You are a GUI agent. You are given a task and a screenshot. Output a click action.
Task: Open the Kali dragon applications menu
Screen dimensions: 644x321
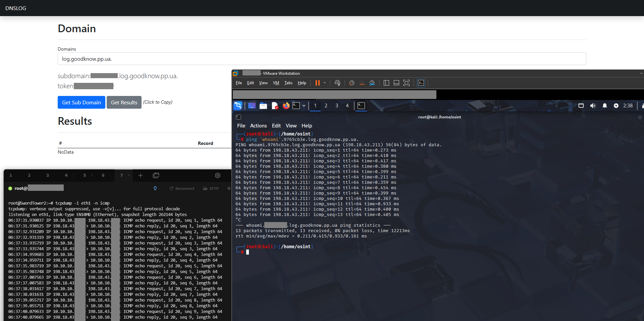click(238, 106)
